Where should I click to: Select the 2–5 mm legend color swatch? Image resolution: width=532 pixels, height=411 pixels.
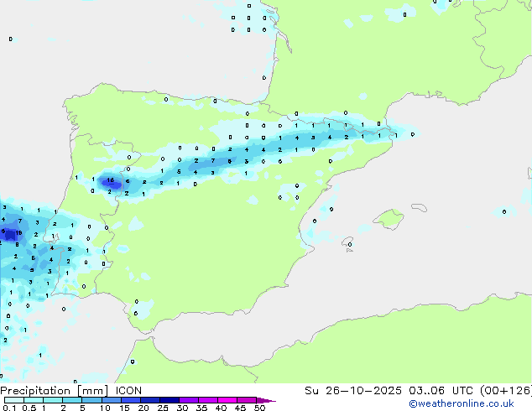(x=72, y=400)
